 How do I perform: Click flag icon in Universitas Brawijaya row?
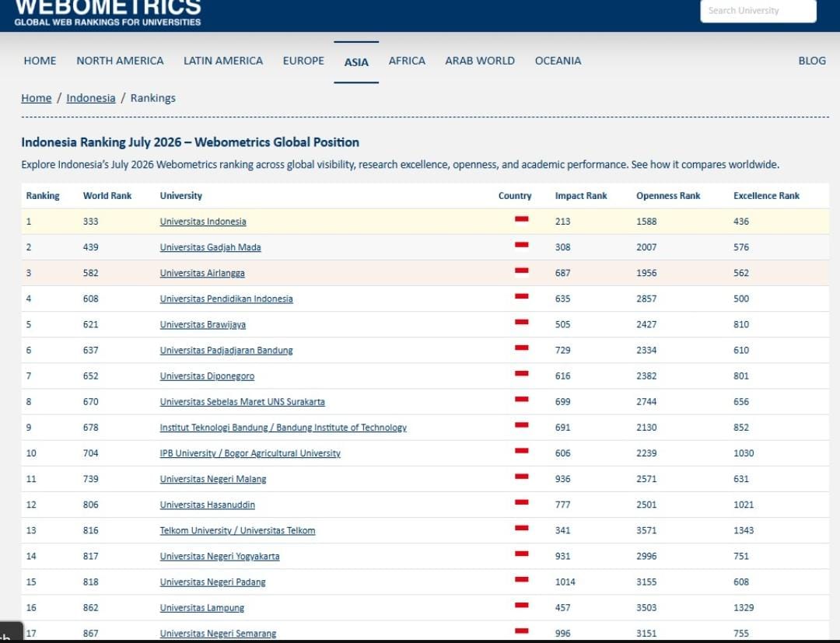[x=522, y=322]
